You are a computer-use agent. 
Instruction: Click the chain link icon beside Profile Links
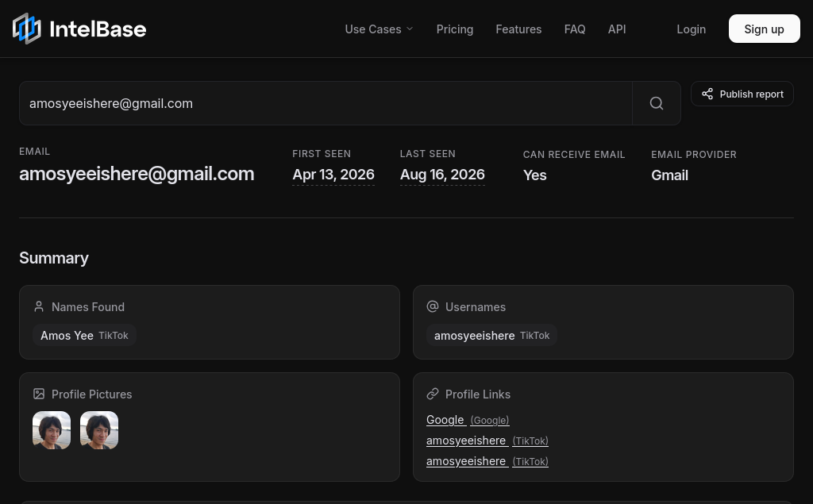coord(433,394)
